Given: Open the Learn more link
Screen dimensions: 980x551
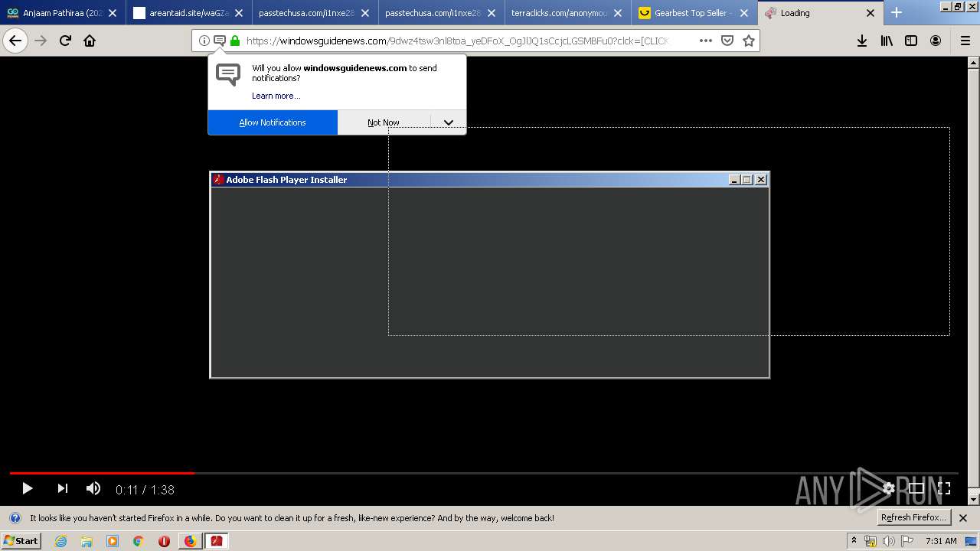Looking at the screenshot, I should coord(276,96).
